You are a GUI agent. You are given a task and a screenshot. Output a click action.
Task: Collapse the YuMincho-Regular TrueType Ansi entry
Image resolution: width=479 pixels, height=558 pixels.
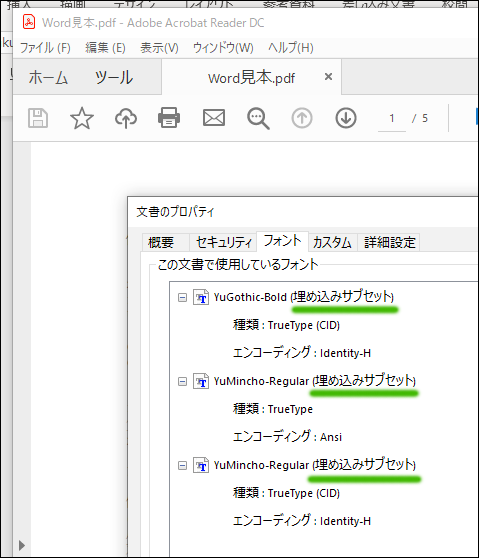click(182, 381)
